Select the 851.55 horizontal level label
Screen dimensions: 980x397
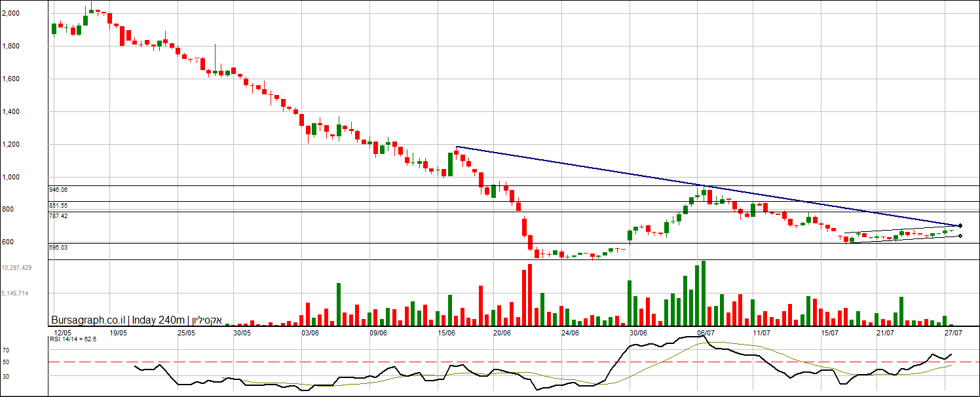[x=58, y=205]
